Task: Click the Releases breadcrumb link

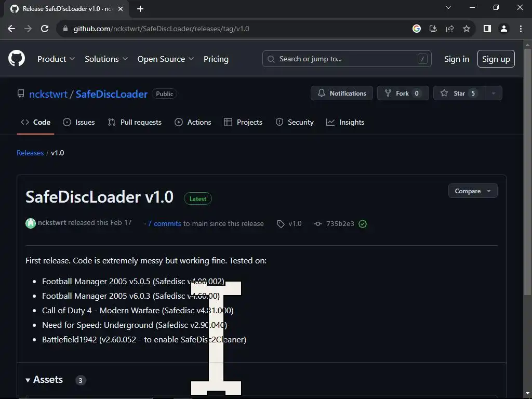Action: tap(30, 153)
